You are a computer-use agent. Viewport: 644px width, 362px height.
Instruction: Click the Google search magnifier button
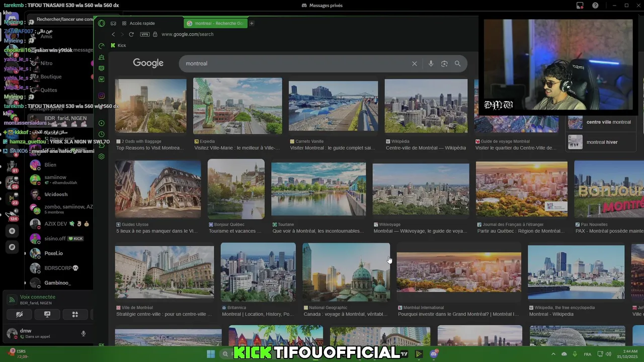point(457,64)
